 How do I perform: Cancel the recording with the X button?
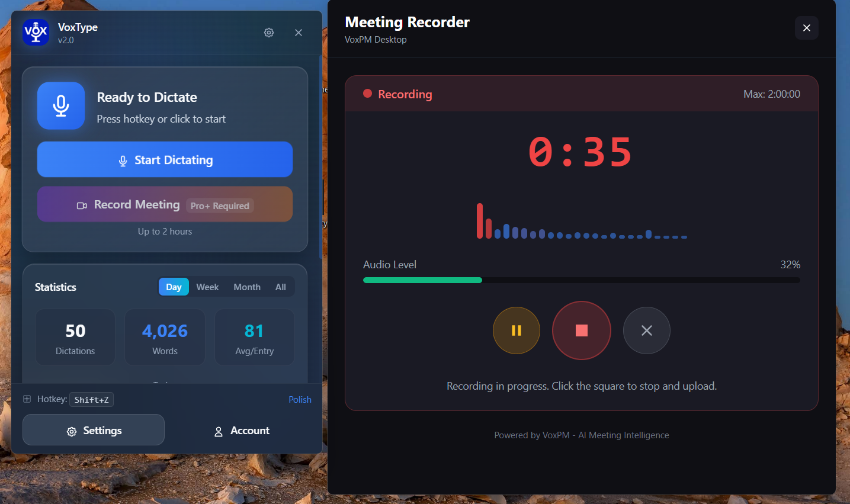tap(646, 330)
